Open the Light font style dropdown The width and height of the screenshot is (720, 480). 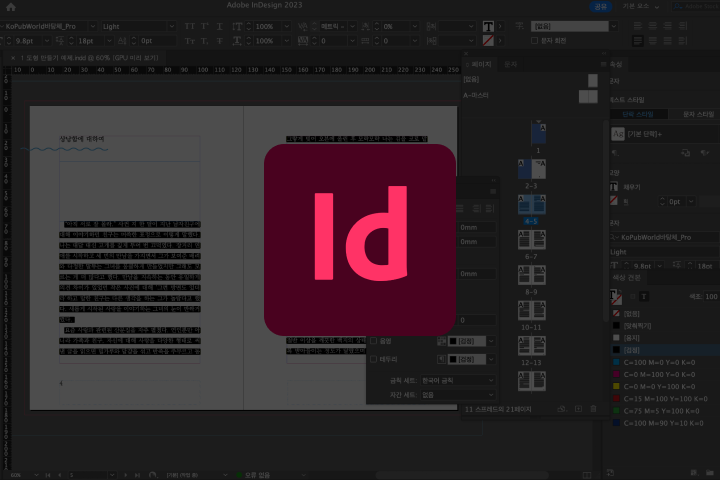pos(171,26)
